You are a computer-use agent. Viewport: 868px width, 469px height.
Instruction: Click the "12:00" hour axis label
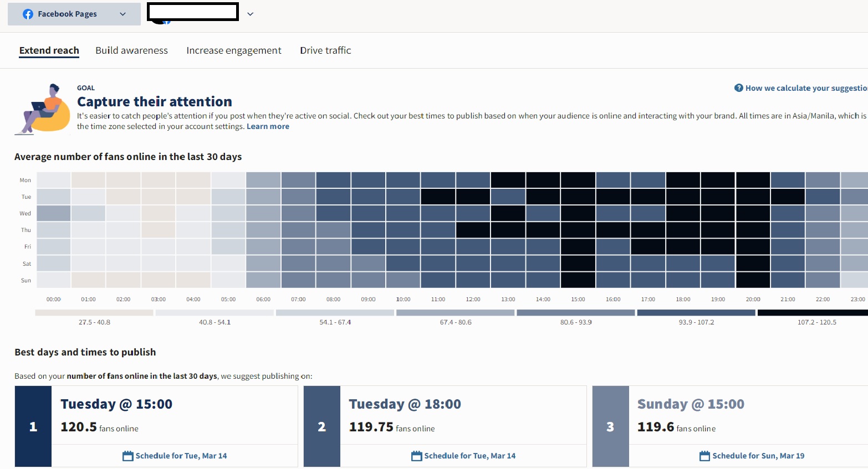point(473,299)
